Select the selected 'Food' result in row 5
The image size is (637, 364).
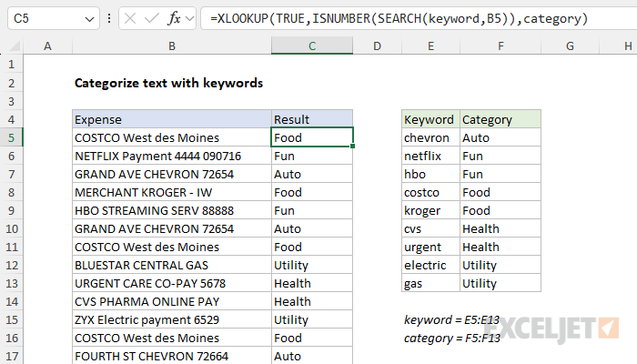coord(312,137)
